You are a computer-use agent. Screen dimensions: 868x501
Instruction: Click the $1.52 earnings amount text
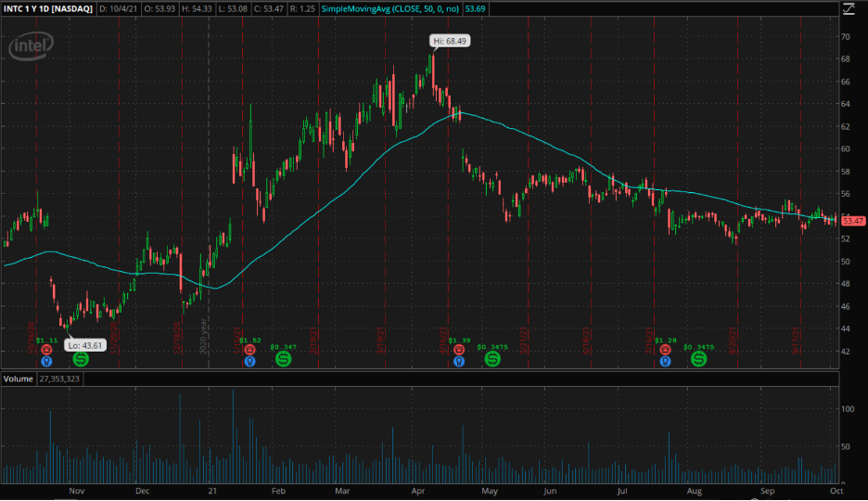point(250,340)
